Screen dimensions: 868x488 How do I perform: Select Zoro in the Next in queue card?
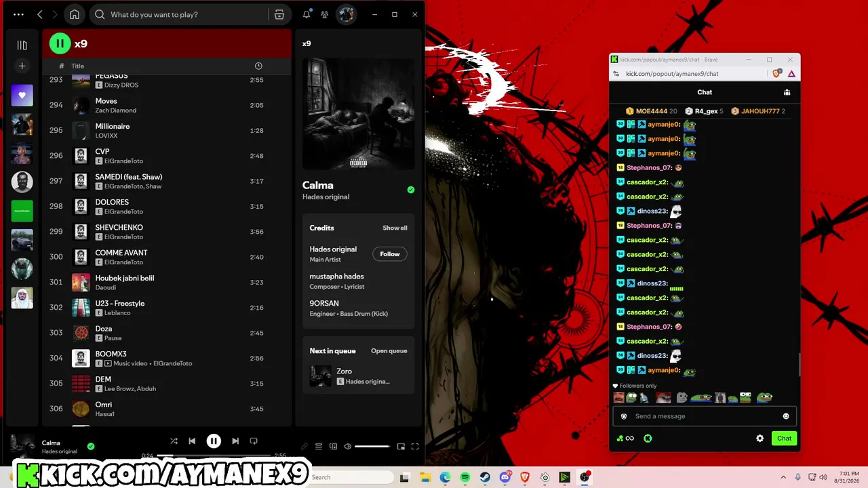(358, 376)
